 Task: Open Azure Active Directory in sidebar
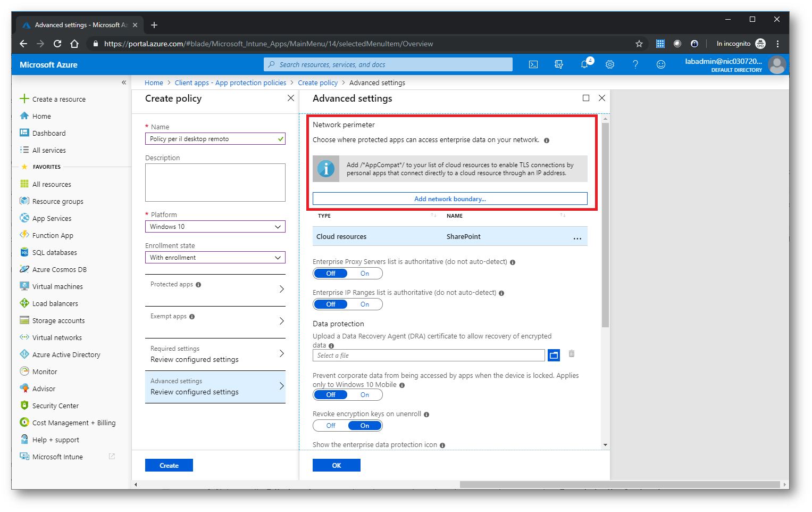[x=60, y=354]
